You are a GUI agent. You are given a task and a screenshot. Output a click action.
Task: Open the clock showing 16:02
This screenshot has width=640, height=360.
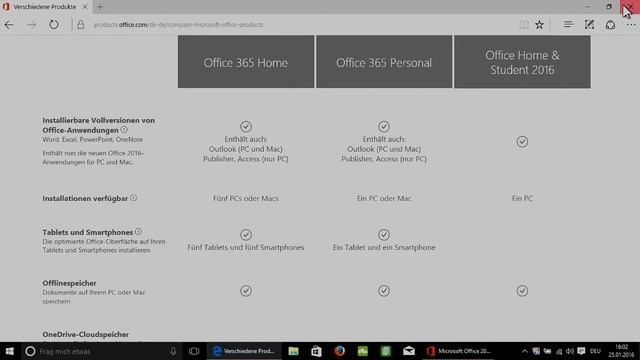(x=622, y=351)
